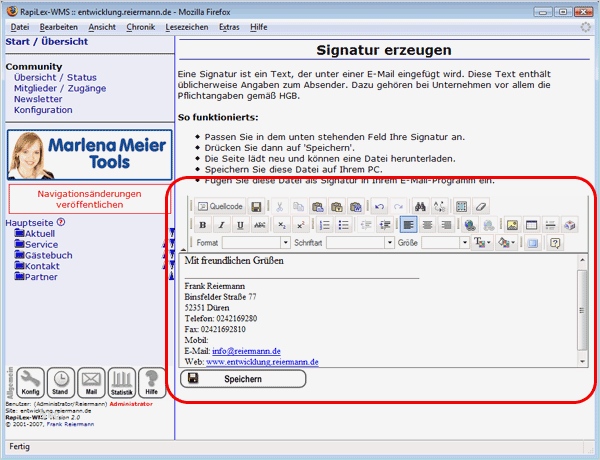Paste clipboard content with first paste icon
This screenshot has height=460, width=600.
[x=317, y=207]
